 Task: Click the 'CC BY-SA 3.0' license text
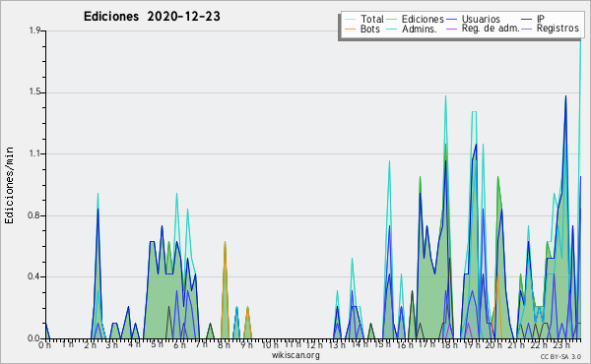pyautogui.click(x=560, y=356)
